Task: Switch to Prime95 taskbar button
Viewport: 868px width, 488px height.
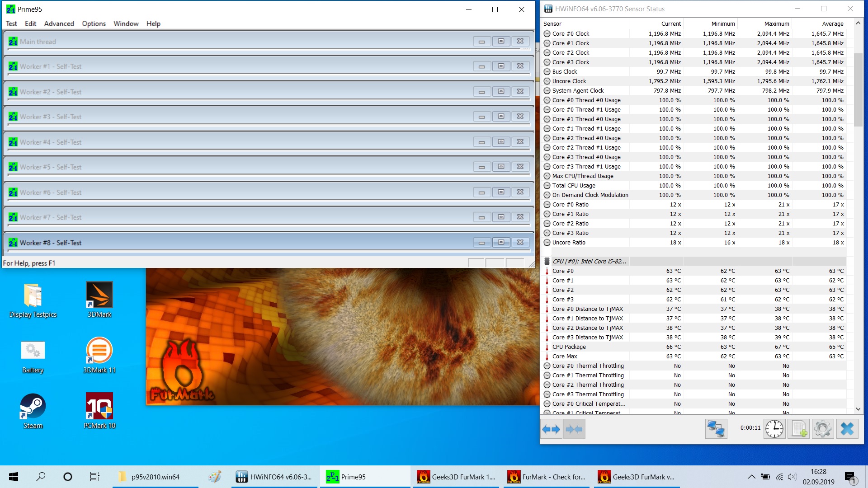Action: [365, 477]
